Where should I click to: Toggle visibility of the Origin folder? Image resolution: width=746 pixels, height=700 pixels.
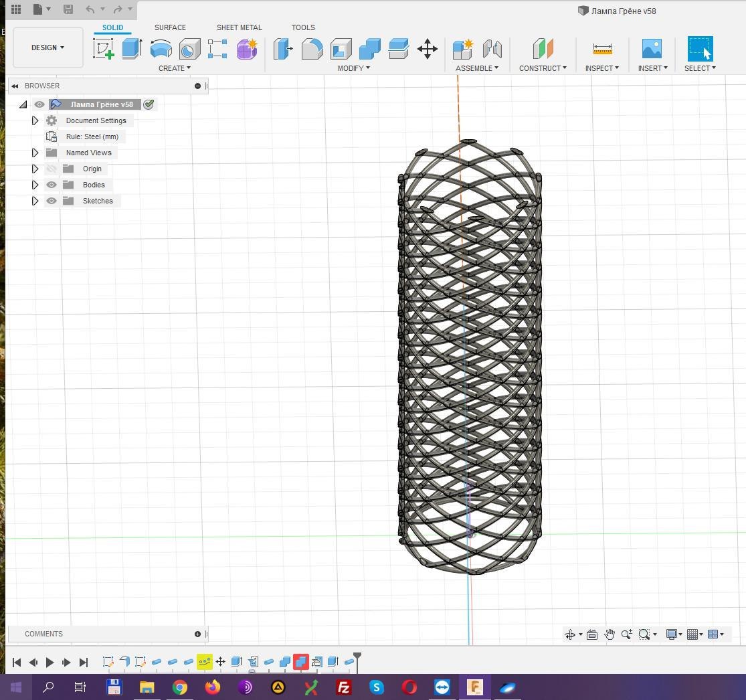tap(52, 169)
